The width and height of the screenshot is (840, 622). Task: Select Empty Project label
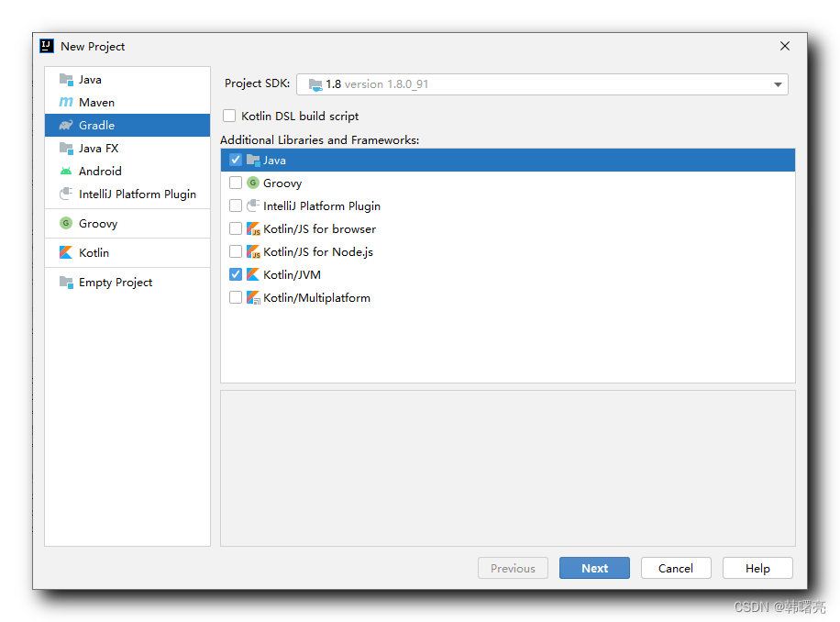(x=116, y=283)
